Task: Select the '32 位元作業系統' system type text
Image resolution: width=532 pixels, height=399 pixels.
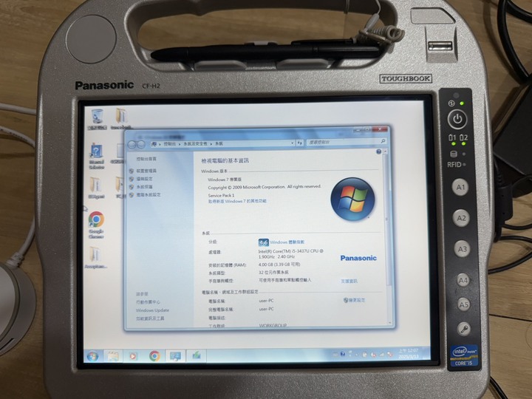Action: point(273,273)
